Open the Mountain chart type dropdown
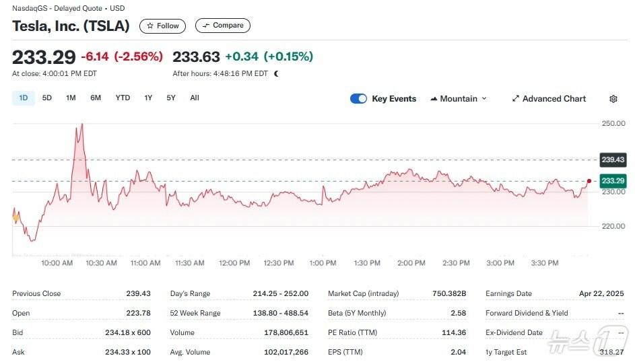The image size is (635, 364). click(458, 99)
